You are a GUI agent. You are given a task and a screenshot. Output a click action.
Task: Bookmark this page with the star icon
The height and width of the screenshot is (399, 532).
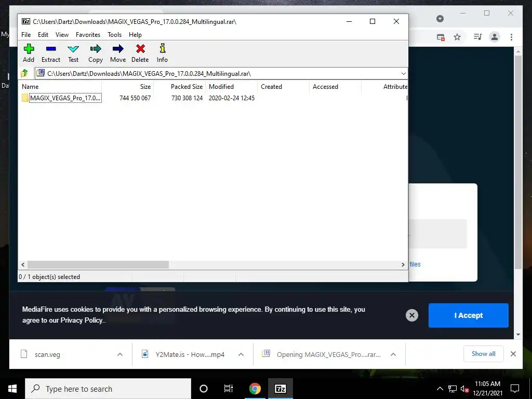(457, 37)
